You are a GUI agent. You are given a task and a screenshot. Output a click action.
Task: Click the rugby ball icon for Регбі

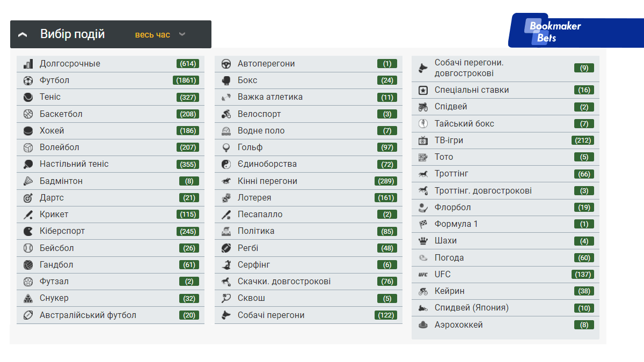[226, 248]
